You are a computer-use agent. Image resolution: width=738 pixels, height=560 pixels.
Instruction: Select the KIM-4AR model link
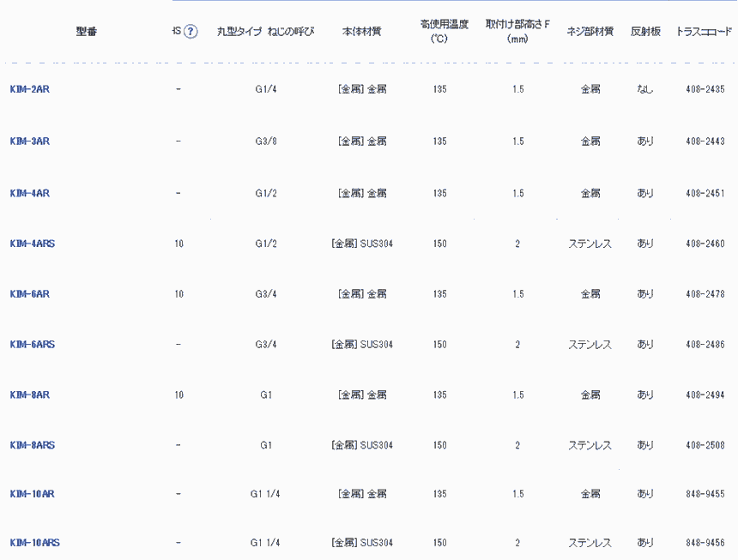click(29, 193)
